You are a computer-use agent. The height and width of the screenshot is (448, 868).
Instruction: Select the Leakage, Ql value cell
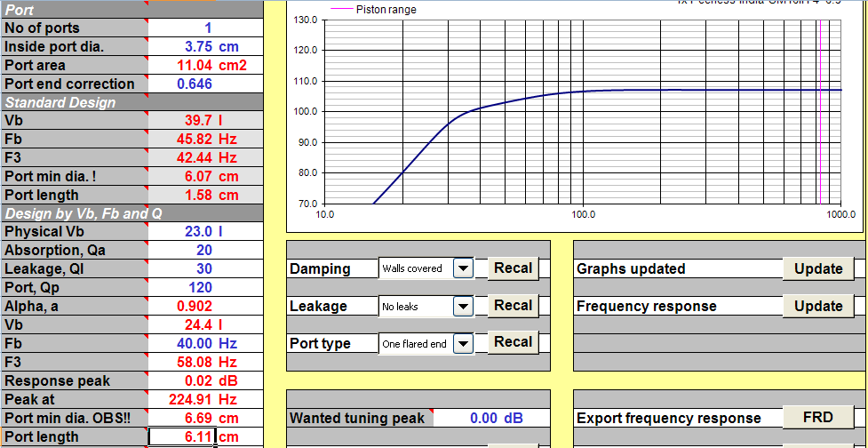click(x=205, y=268)
